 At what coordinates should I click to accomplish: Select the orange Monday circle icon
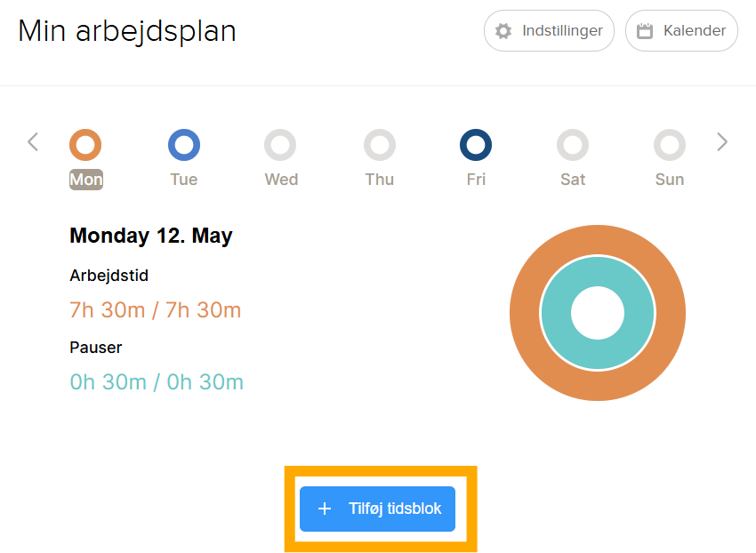tap(85, 142)
